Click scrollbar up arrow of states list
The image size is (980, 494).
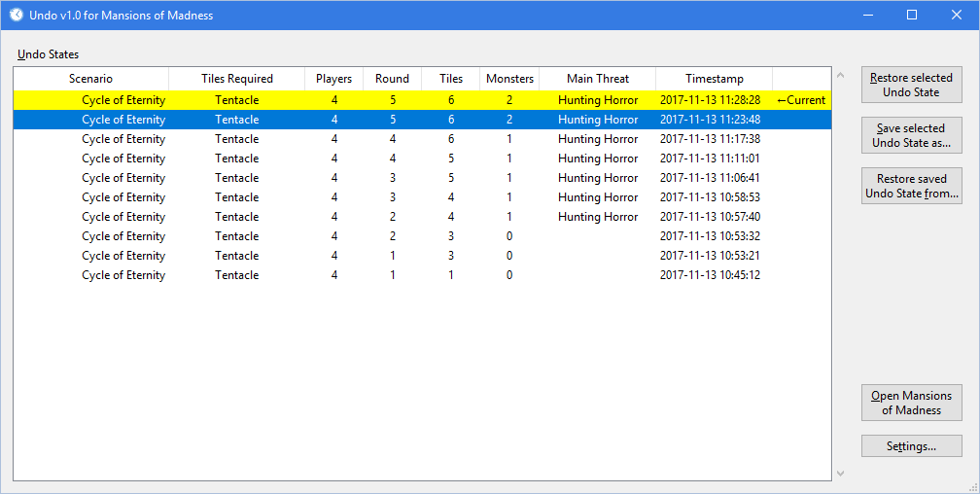(x=840, y=76)
